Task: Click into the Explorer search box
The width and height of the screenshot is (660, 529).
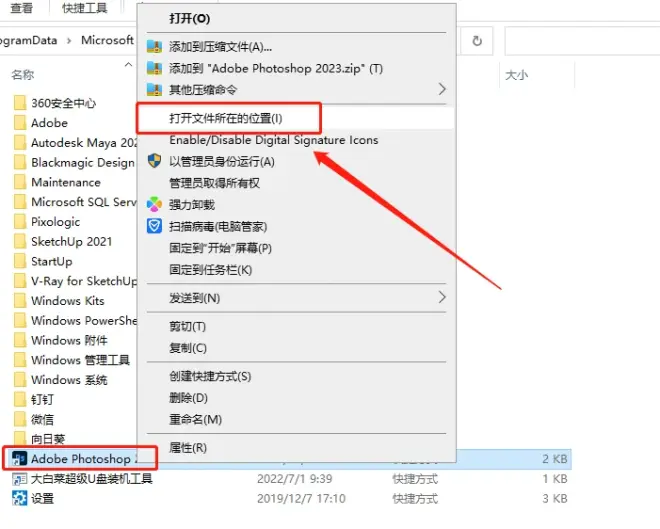Action: click(x=582, y=41)
